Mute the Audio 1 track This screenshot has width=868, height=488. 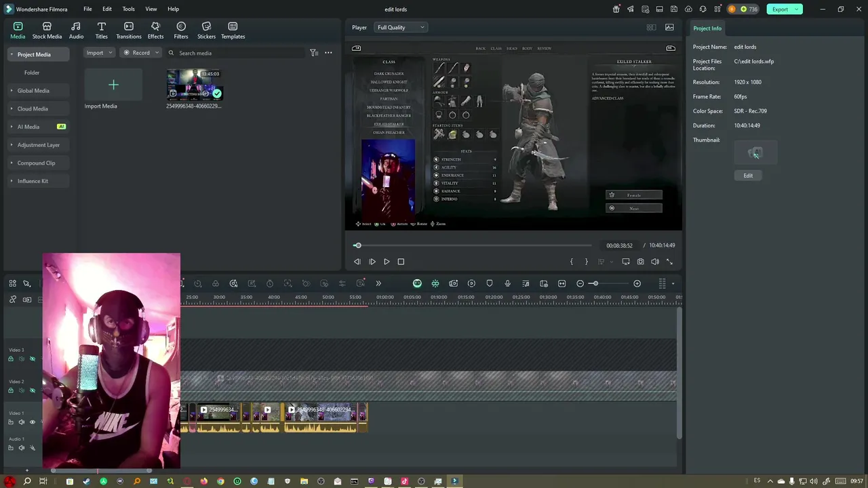click(x=22, y=447)
